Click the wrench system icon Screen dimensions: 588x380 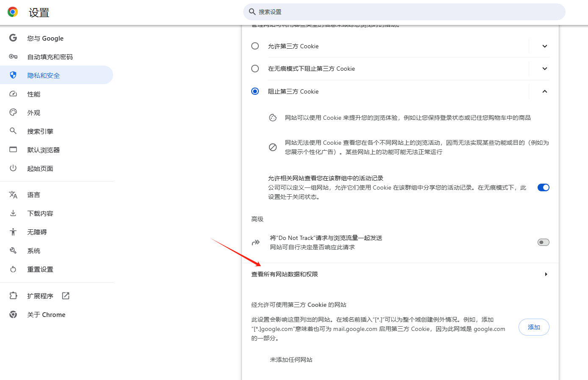point(13,250)
